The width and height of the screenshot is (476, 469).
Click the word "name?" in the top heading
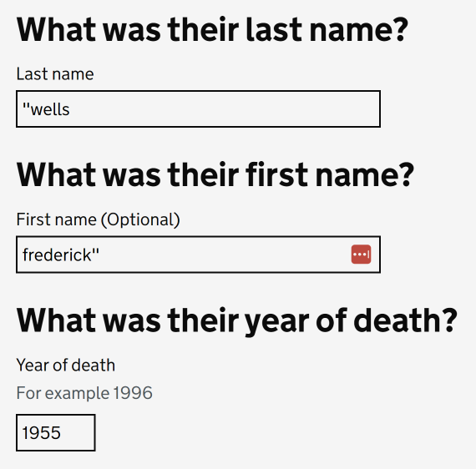click(359, 31)
